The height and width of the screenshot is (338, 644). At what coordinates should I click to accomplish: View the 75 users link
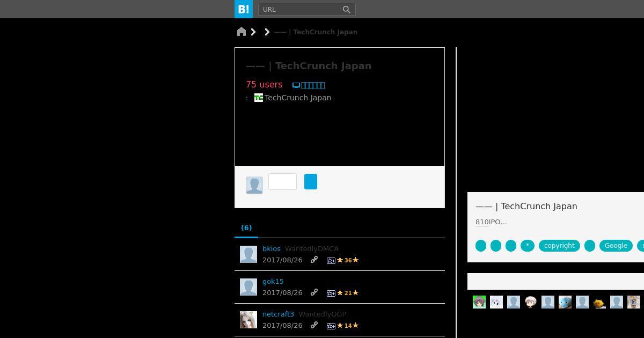click(x=264, y=84)
